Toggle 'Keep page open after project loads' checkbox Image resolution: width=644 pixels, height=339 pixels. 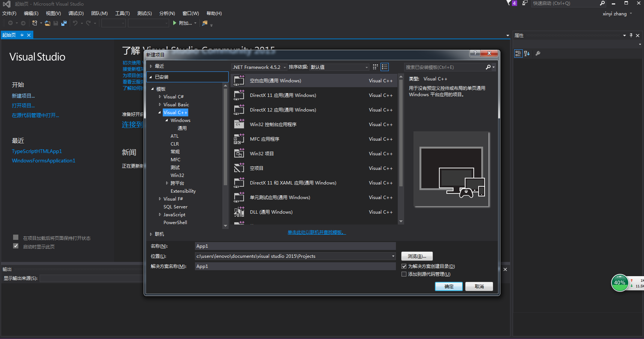click(x=16, y=237)
